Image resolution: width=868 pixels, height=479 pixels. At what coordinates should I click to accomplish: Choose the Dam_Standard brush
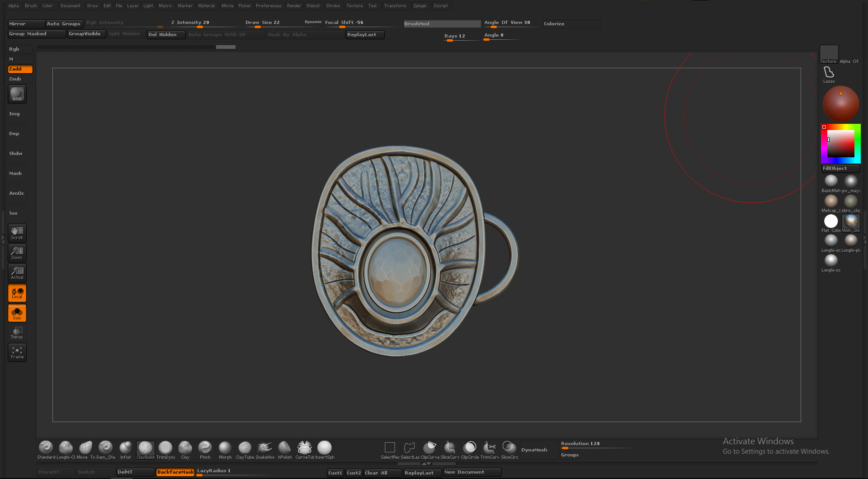pyautogui.click(x=105, y=450)
